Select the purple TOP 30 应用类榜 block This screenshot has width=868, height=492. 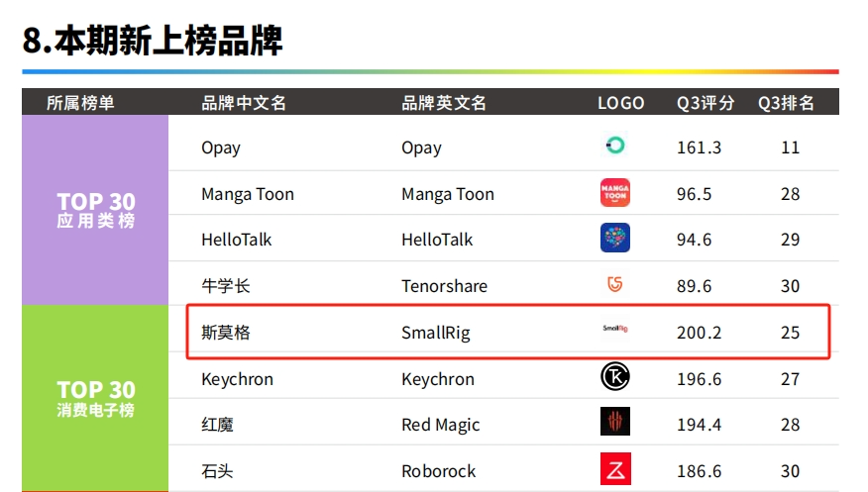95,210
